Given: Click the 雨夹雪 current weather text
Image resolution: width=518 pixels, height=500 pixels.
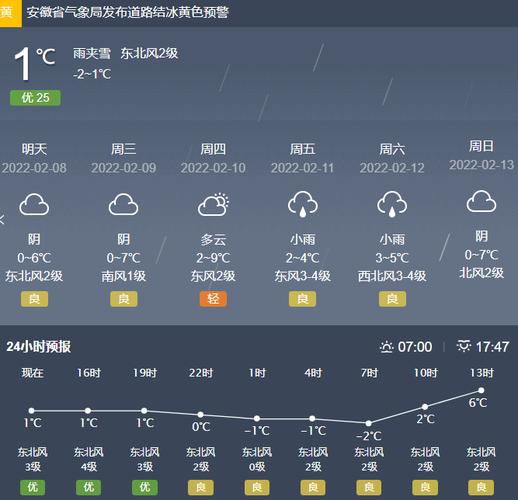Looking at the screenshot, I should click(92, 53).
